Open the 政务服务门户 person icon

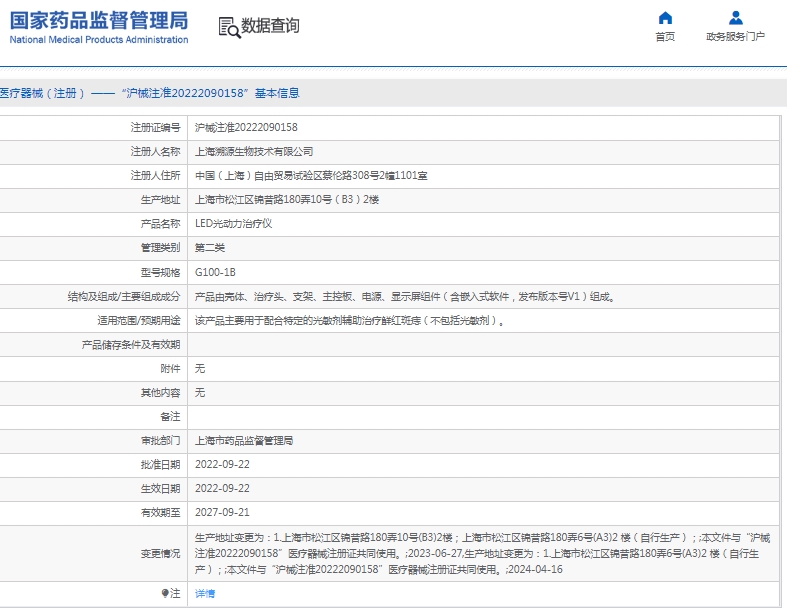(735, 18)
